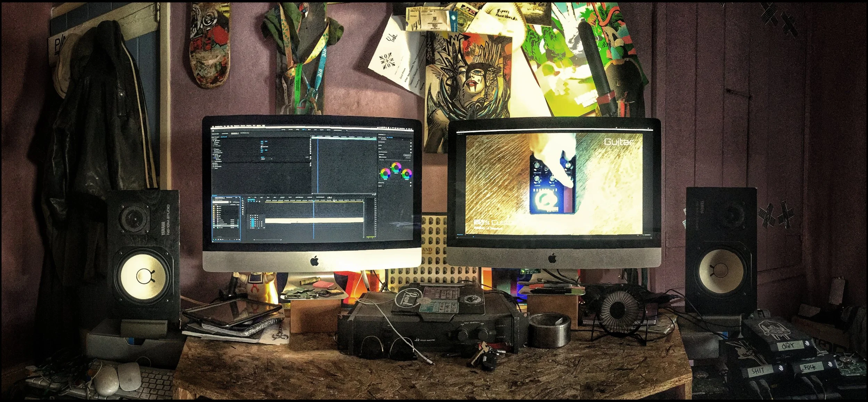The height and width of the screenshot is (402, 868).
Task: Click the blue timecode in the timeline panel
Action: [x=251, y=200]
